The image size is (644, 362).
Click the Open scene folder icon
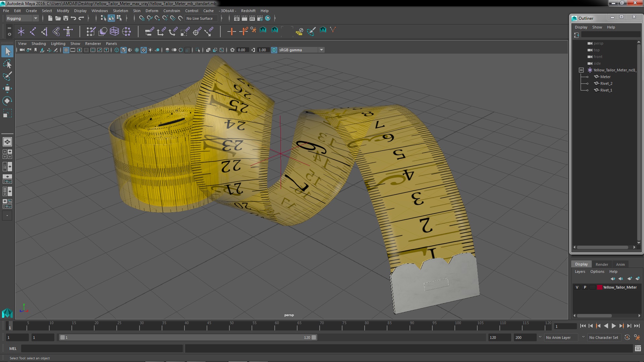(58, 18)
